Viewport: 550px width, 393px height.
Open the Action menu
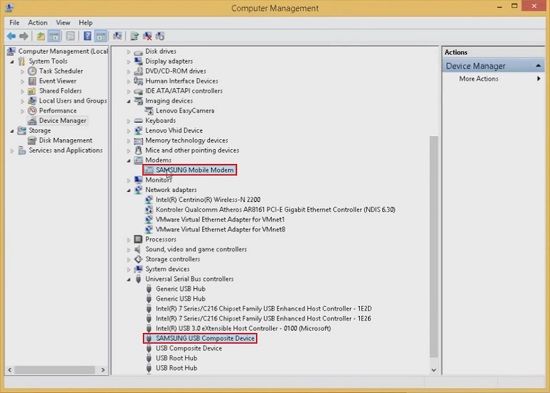click(x=38, y=23)
